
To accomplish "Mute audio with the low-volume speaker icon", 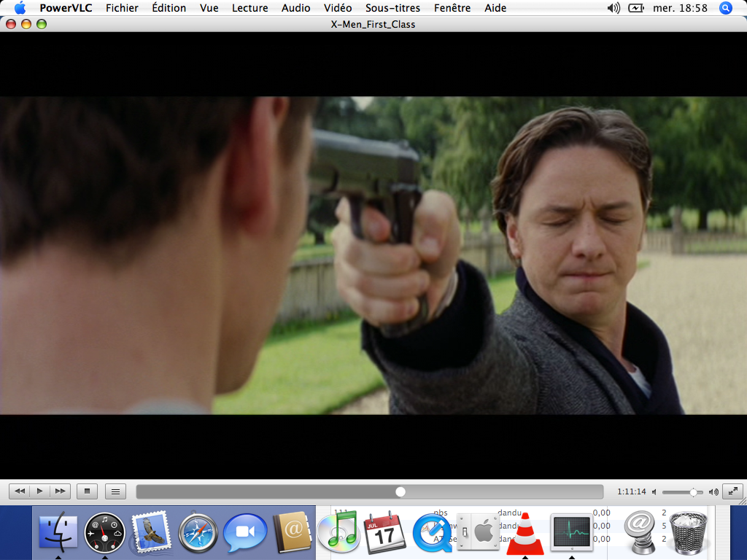I will [x=654, y=492].
